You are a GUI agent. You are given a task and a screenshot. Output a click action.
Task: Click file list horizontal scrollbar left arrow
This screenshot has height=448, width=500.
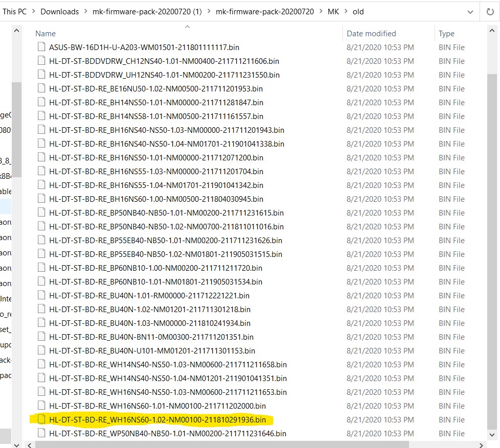30,445
